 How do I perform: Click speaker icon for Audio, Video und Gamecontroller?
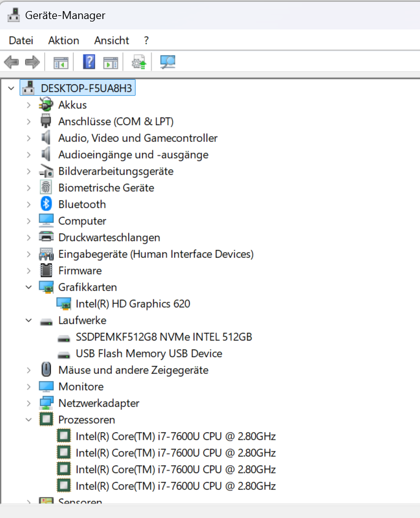click(x=46, y=137)
